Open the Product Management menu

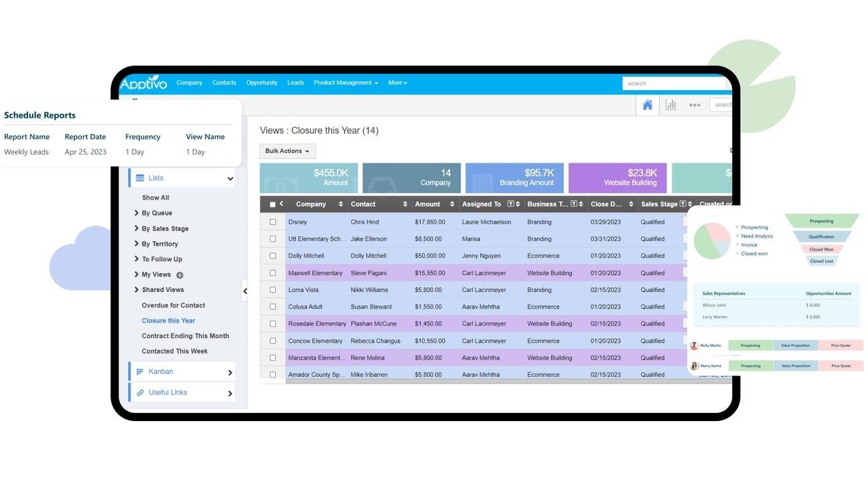pyautogui.click(x=346, y=83)
